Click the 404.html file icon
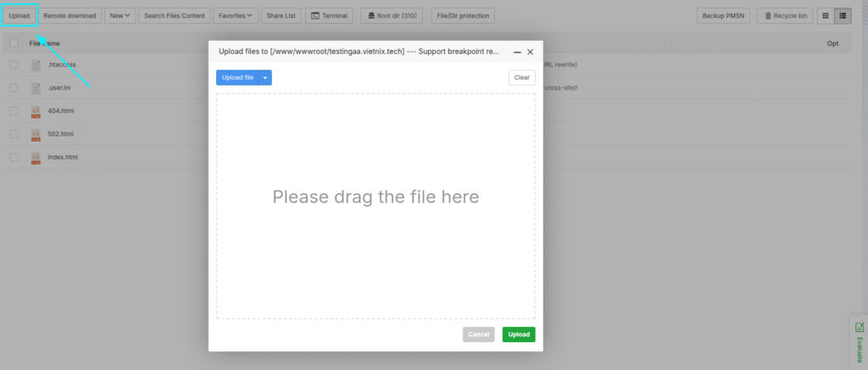This screenshot has width=868, height=370. 36,111
